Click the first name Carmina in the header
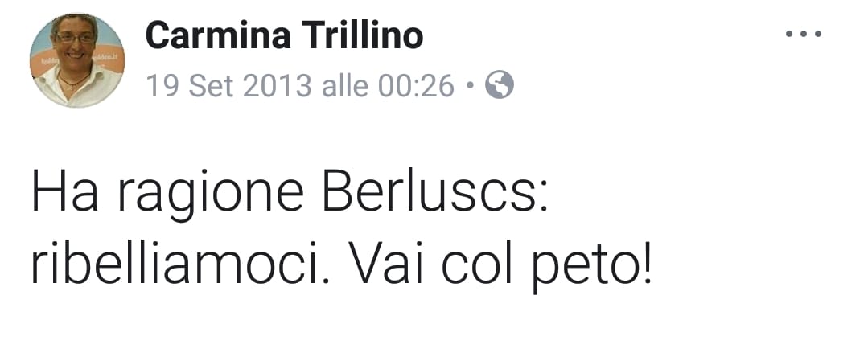 point(218,35)
